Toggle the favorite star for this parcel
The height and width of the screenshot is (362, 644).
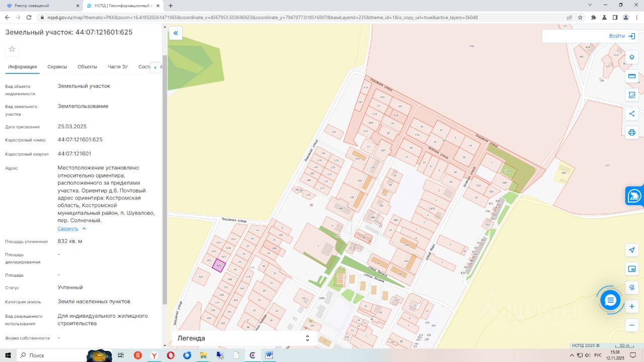tap(12, 49)
